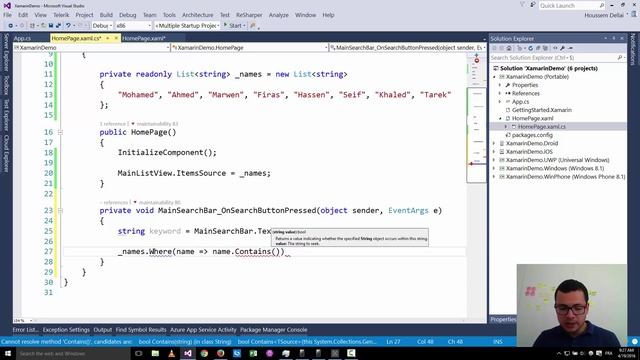Viewport: 640px width, 360px height.
Task: Open the Architecture menu
Action: (x=198, y=15)
